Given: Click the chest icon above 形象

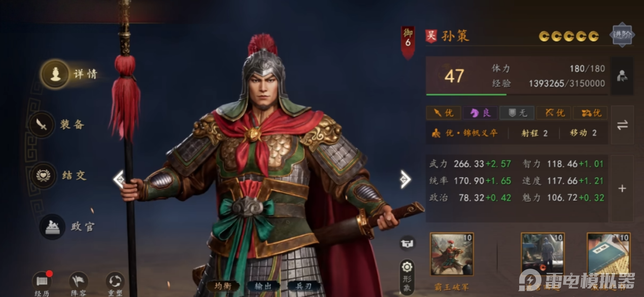Looking at the screenshot, I should (407, 243).
